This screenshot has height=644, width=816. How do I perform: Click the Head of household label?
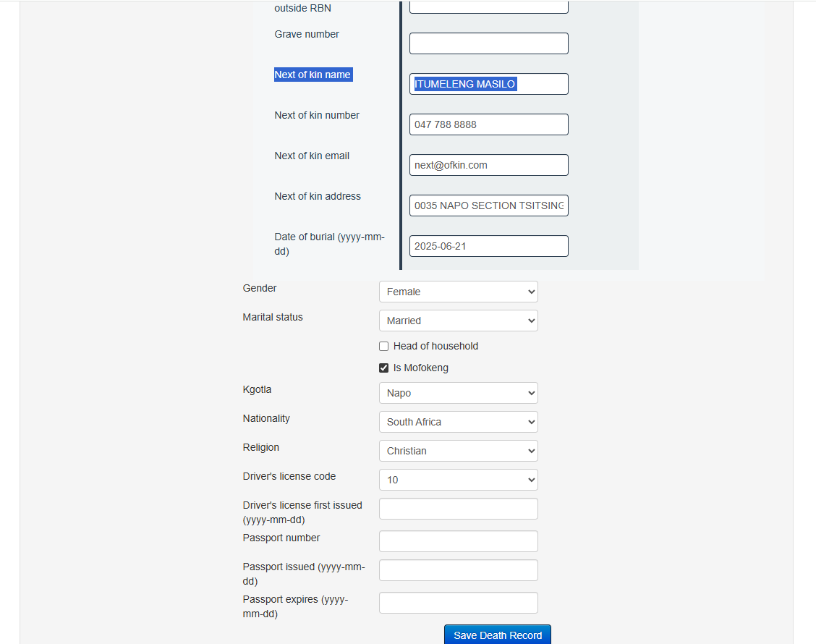(435, 347)
